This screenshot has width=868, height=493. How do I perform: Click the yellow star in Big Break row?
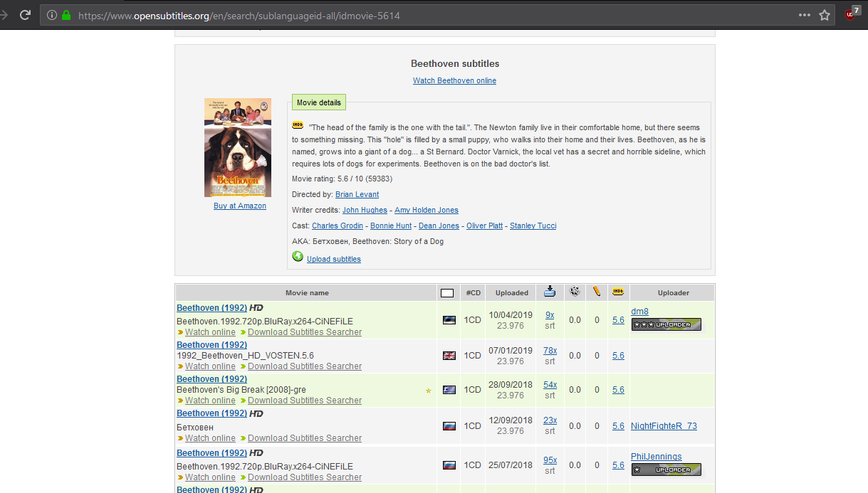point(428,391)
